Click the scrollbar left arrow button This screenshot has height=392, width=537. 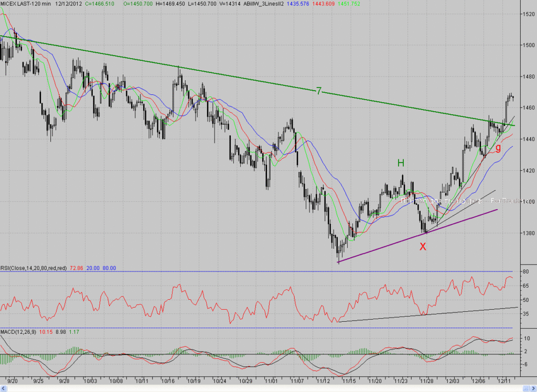tap(4, 388)
